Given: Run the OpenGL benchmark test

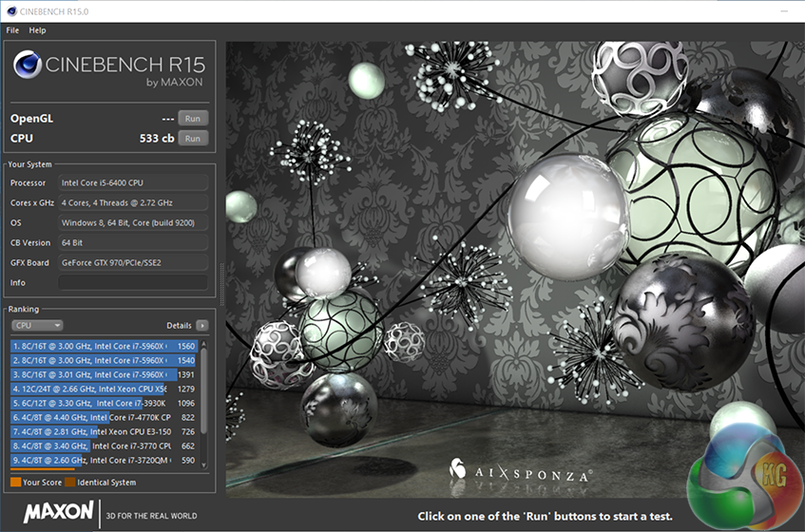Looking at the screenshot, I should click(x=193, y=119).
